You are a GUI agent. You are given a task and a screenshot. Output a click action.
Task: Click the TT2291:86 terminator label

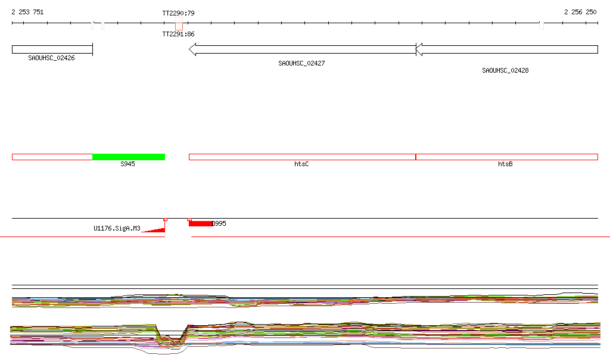pos(178,35)
